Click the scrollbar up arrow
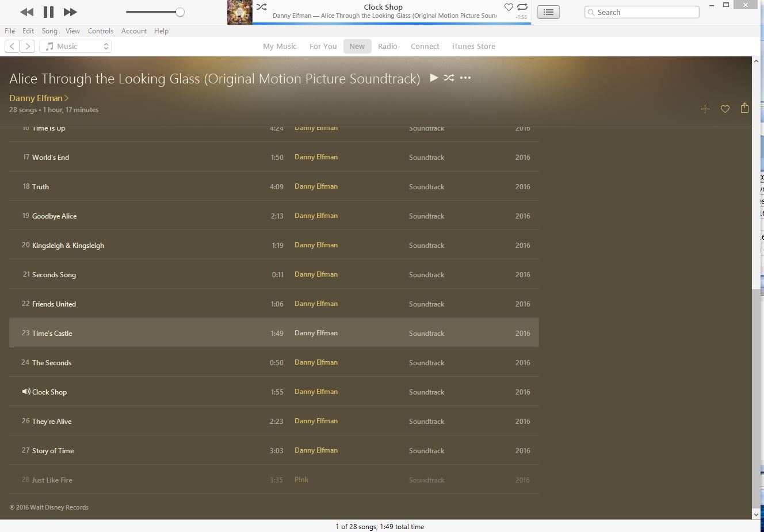764x532 pixels. (756, 60)
